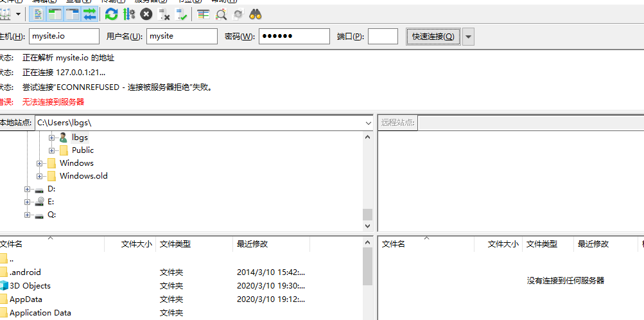Click the password field with dots
This screenshot has width=644, height=320.
(294, 36)
